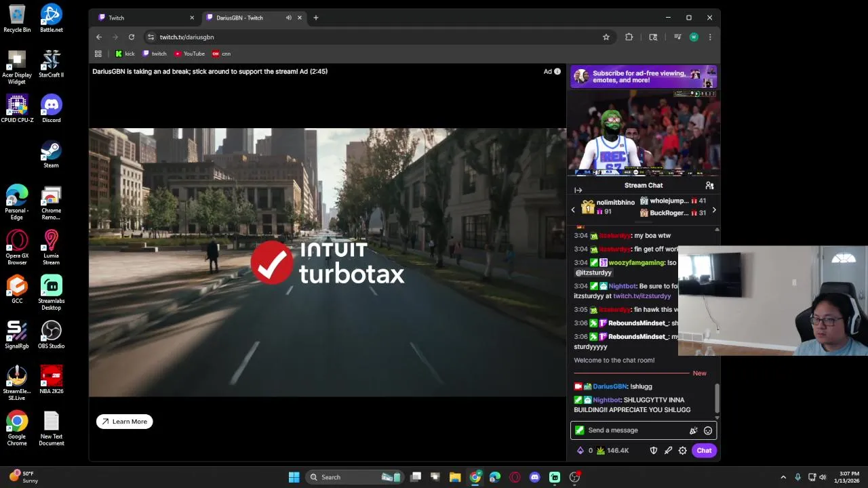Open Google Chrome desktop shortcut
This screenshot has width=868, height=488.
(17, 429)
